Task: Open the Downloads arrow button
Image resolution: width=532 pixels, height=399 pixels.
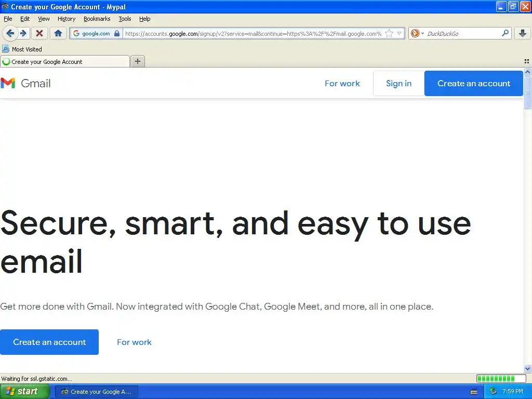Action: (523, 33)
